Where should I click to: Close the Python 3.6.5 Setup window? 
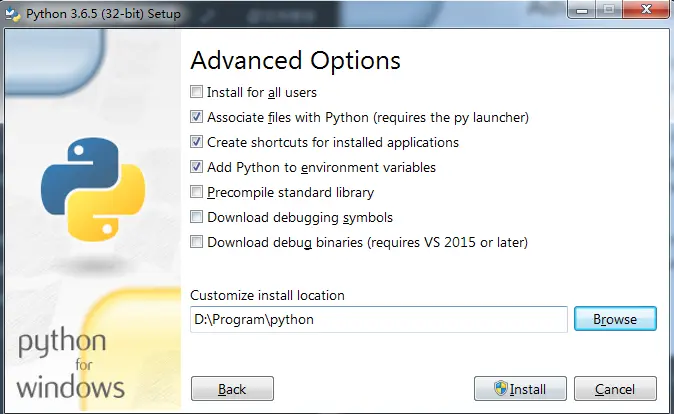coord(646,9)
